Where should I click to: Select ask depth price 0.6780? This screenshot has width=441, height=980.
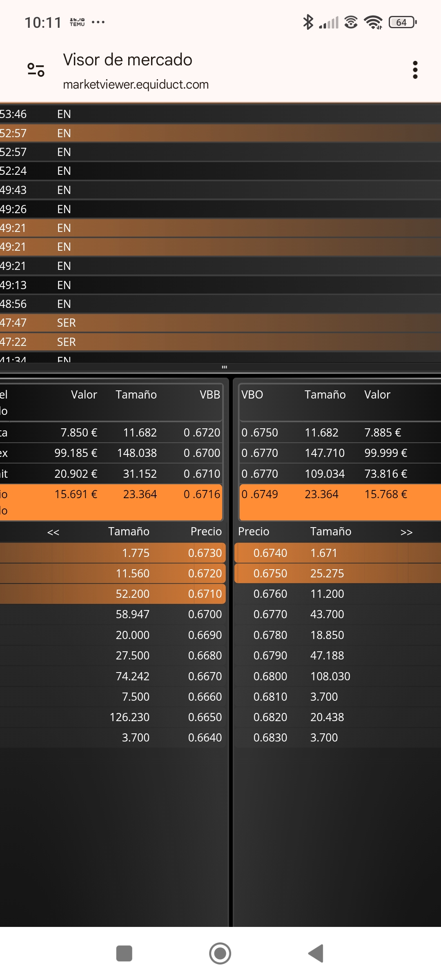(x=270, y=635)
